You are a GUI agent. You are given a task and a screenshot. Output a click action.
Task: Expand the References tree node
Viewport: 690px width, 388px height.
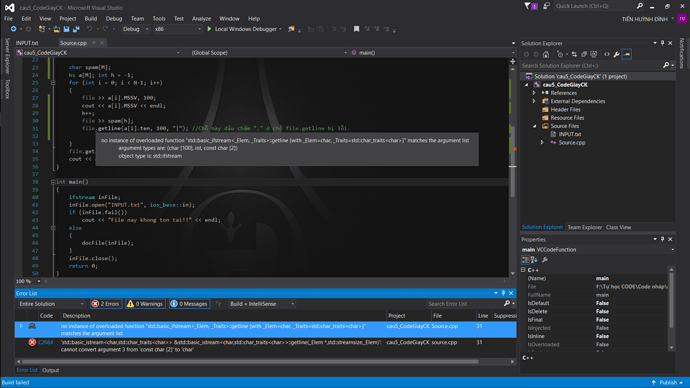[x=534, y=93]
